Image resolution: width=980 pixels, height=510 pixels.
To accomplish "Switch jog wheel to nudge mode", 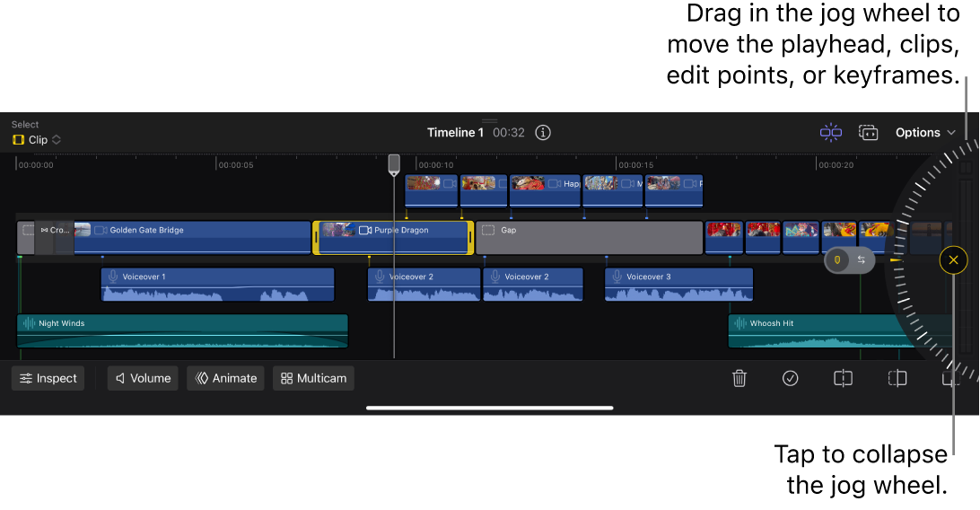I will point(862,260).
